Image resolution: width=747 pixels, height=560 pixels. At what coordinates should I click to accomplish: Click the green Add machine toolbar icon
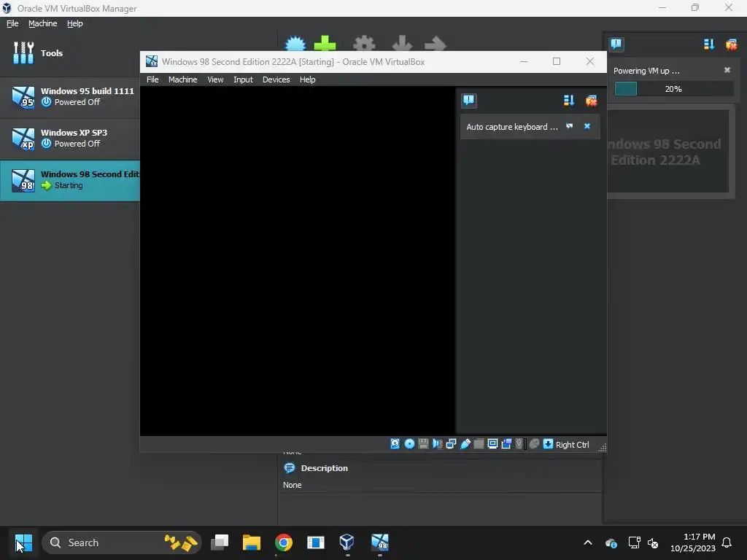(x=325, y=43)
